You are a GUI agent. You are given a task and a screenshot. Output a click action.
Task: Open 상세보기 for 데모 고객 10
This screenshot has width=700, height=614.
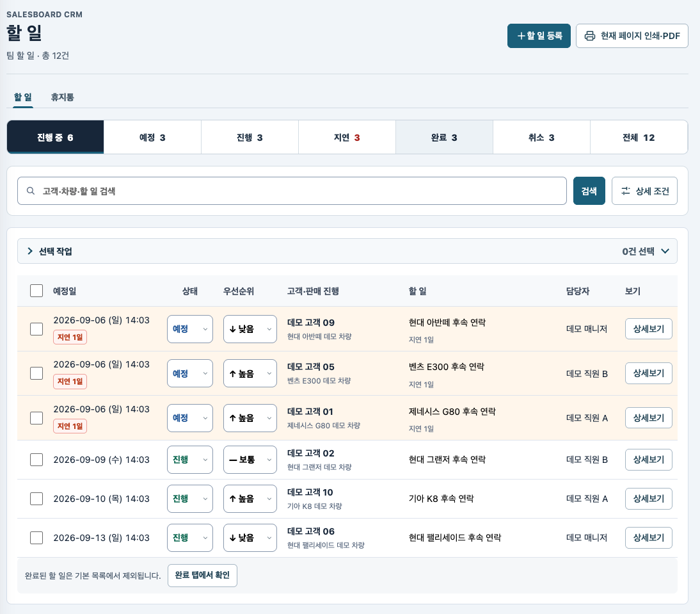pos(648,498)
